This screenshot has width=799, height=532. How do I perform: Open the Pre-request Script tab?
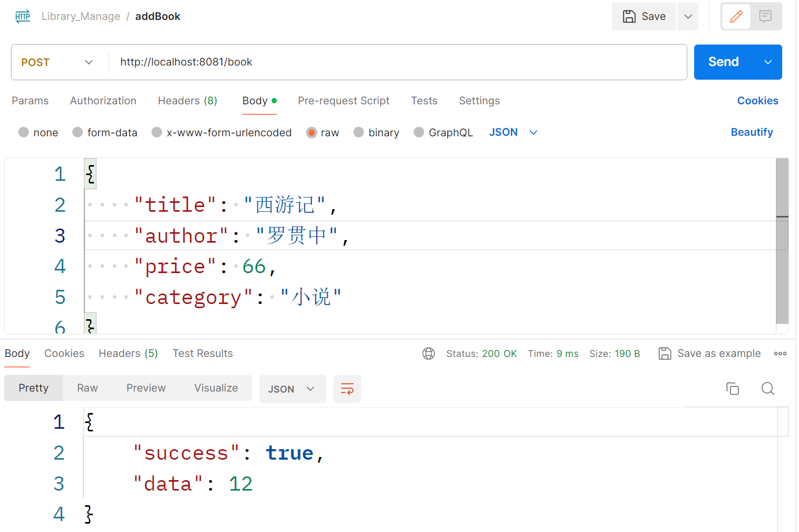(343, 101)
